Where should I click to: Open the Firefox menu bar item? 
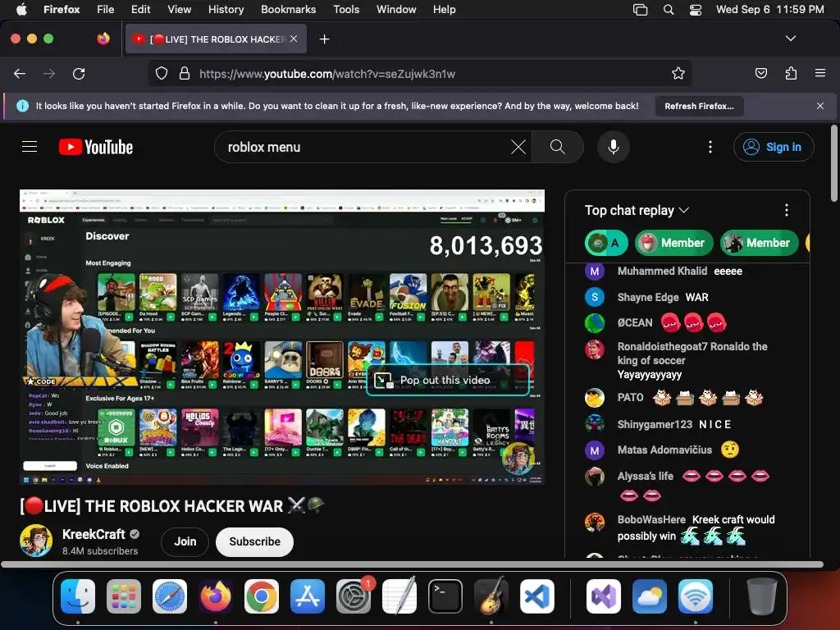click(x=62, y=9)
